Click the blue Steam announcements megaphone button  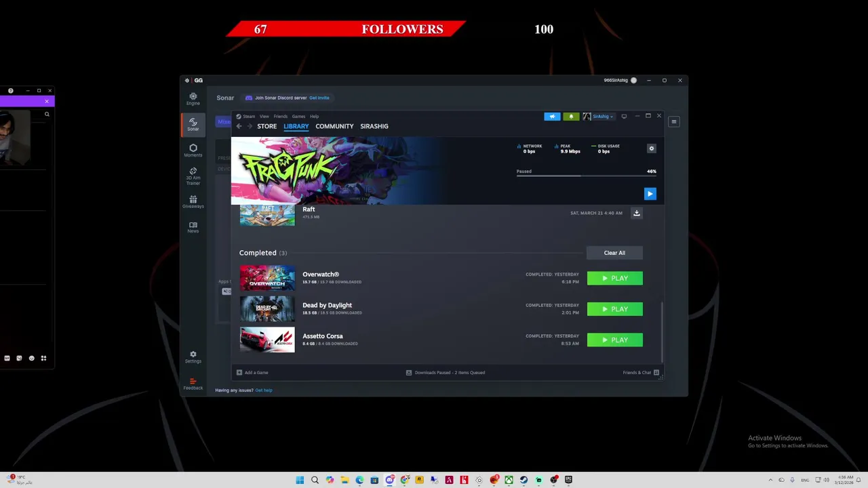[x=552, y=117]
